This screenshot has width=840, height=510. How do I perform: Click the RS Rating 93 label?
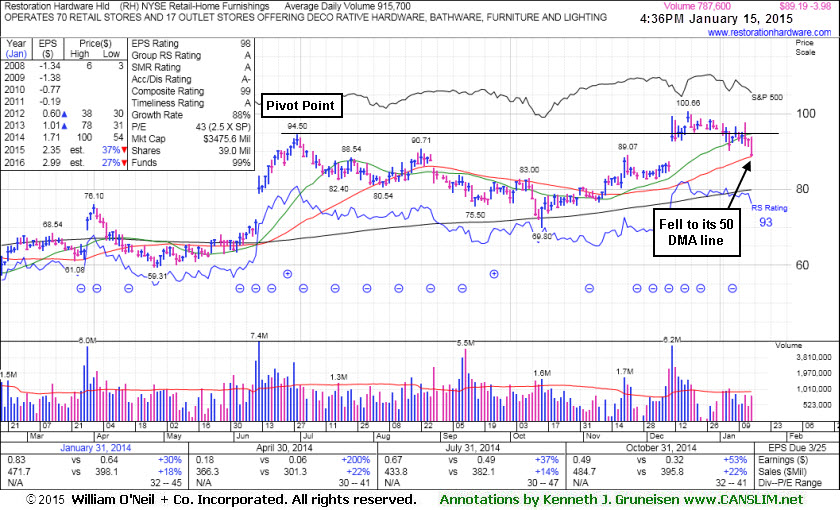tap(769, 215)
